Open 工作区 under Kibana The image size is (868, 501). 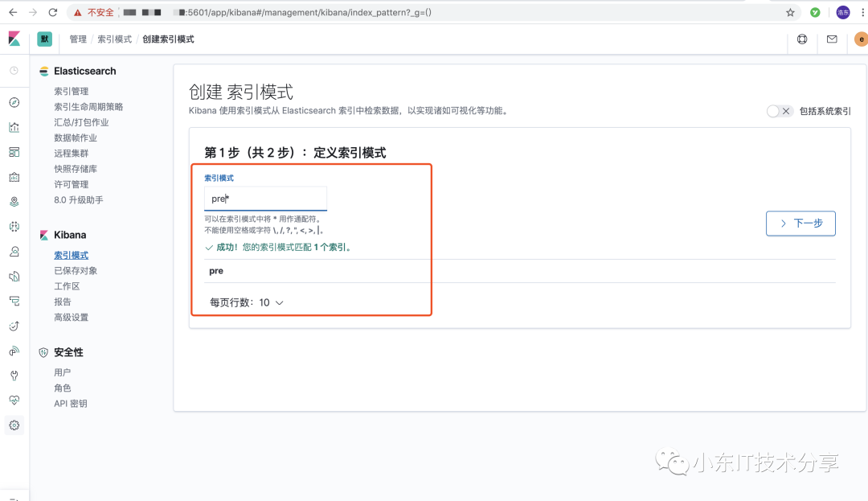point(67,286)
